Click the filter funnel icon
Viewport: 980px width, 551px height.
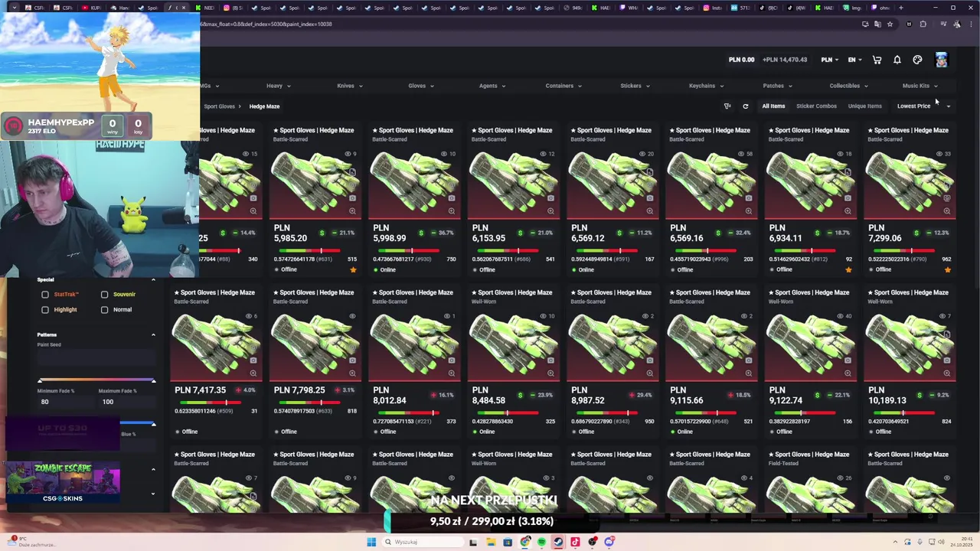pyautogui.click(x=727, y=106)
